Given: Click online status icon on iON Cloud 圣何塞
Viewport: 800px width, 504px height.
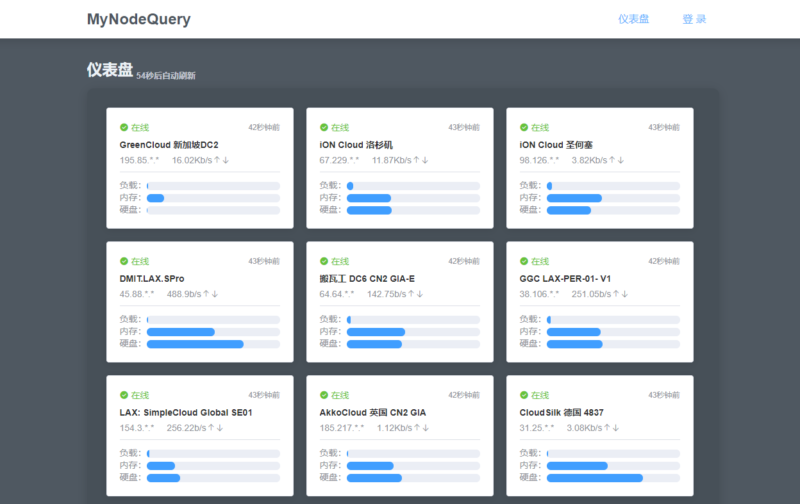Looking at the screenshot, I should pos(524,128).
